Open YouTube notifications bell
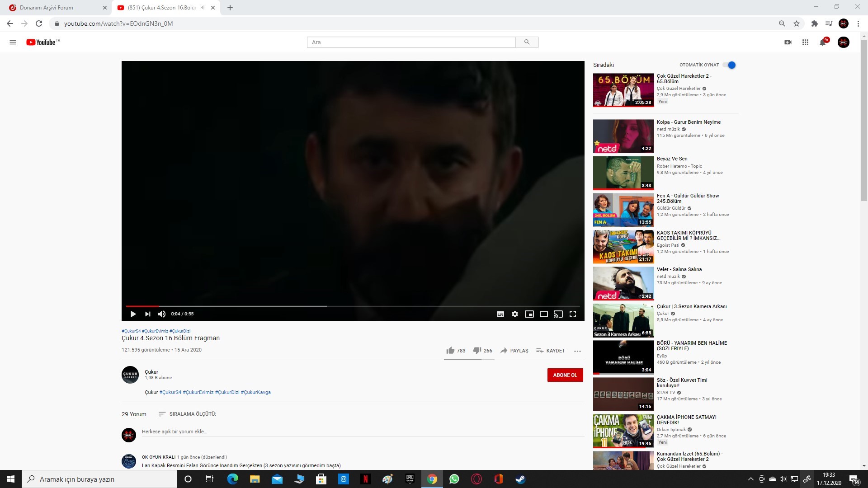This screenshot has height=488, width=868. tap(823, 42)
